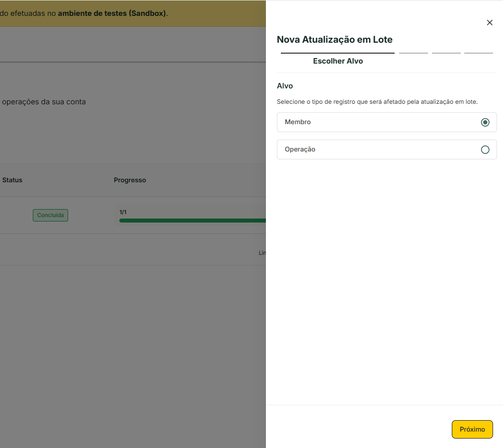
Task: Select the Membro radio button
Action: coord(485,122)
